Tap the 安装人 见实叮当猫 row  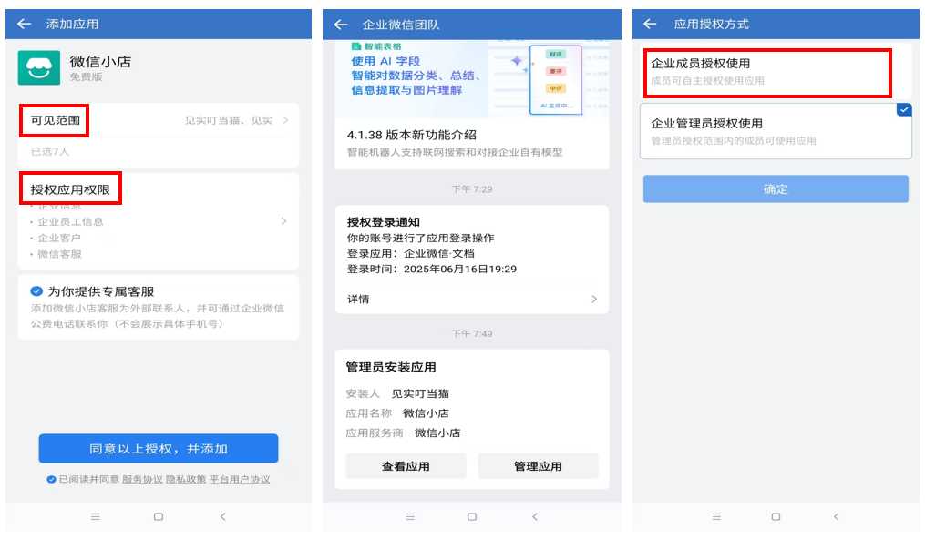pyautogui.click(x=397, y=393)
